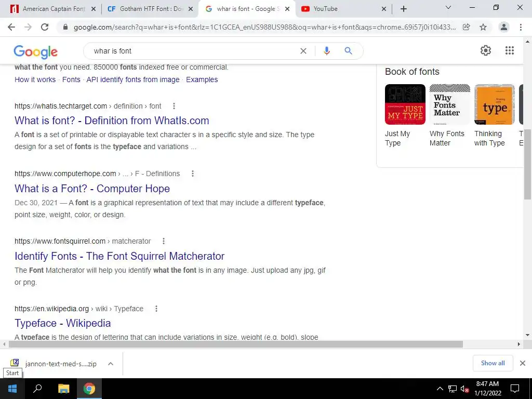The width and height of the screenshot is (532, 399).
Task: Select the Just My Type book cover
Action: [x=405, y=104]
